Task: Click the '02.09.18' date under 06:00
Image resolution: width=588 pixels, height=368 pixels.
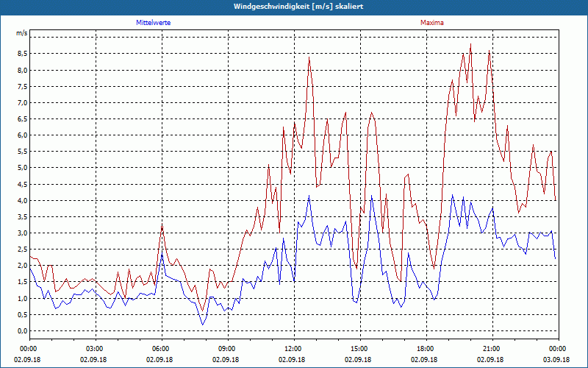Action: [x=159, y=359]
